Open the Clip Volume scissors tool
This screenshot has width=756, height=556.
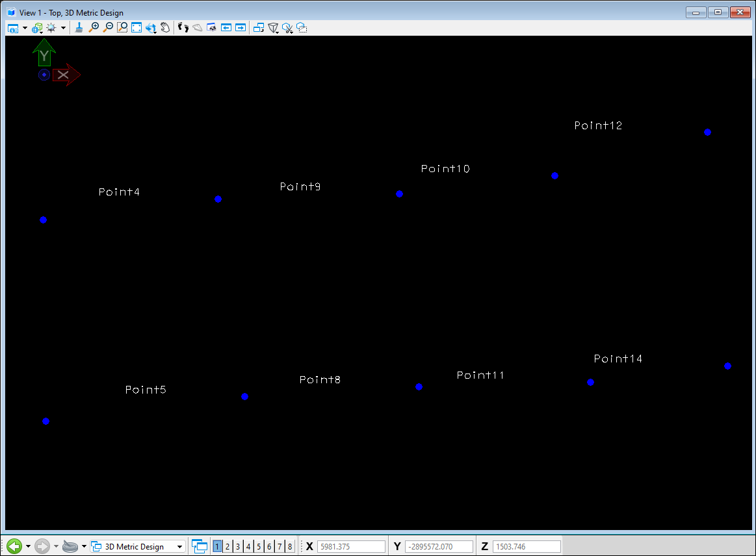[287, 28]
